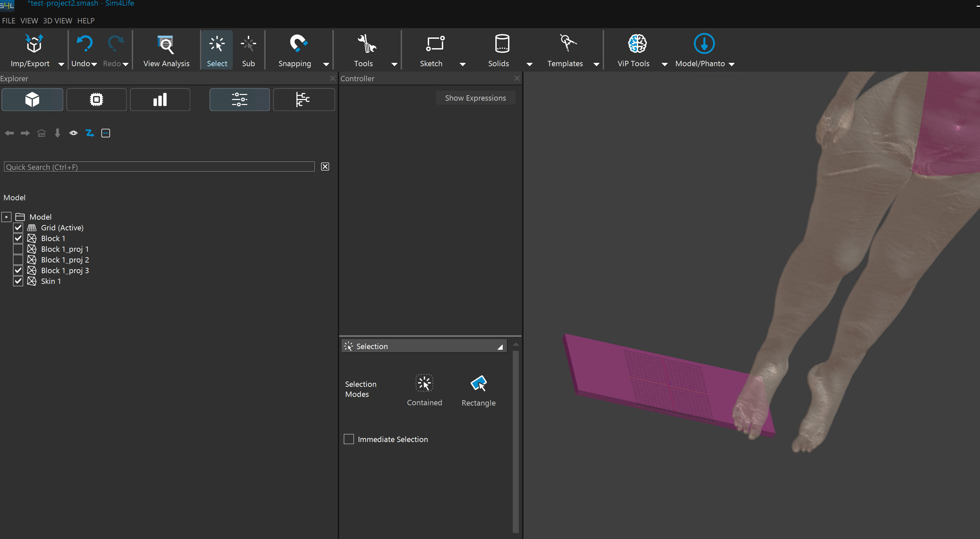Expand the Tools dropdown arrow

(394, 64)
